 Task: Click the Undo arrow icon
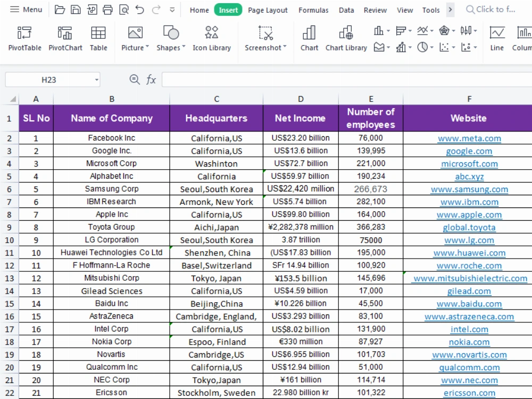click(x=140, y=10)
